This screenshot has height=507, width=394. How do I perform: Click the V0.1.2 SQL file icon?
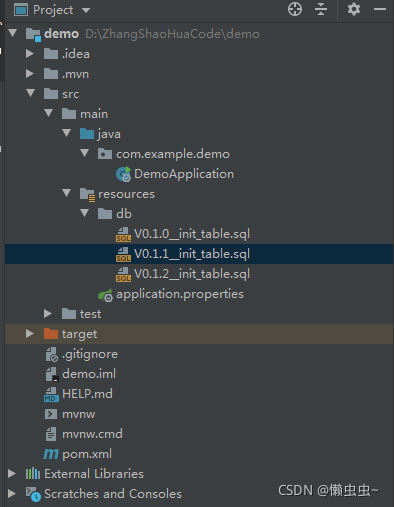point(123,274)
